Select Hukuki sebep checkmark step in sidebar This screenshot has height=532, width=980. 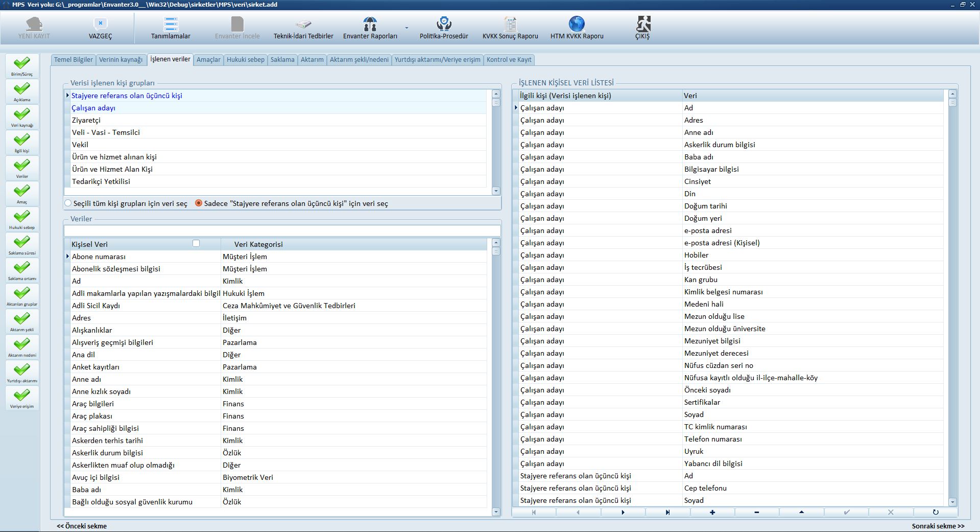point(22,219)
